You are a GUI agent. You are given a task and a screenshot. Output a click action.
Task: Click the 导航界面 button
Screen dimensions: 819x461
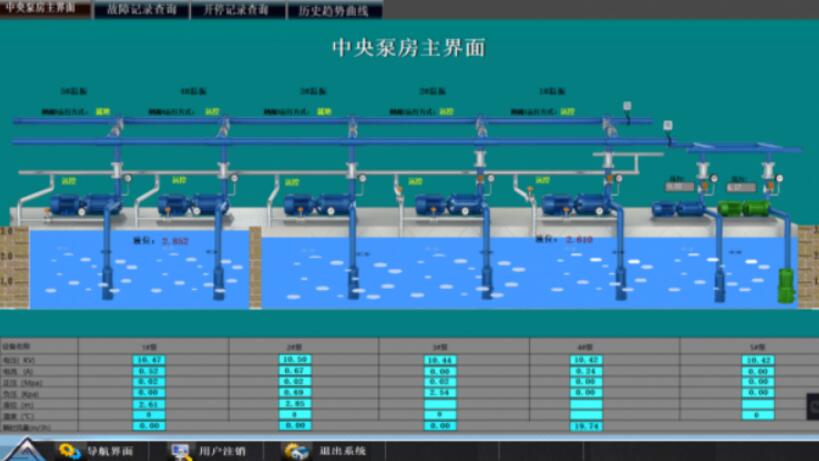point(108,451)
